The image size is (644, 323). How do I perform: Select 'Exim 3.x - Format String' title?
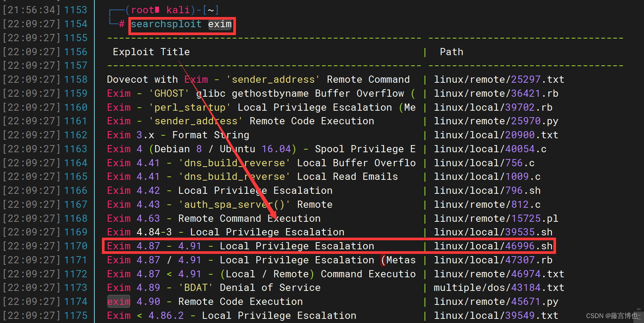coord(178,135)
